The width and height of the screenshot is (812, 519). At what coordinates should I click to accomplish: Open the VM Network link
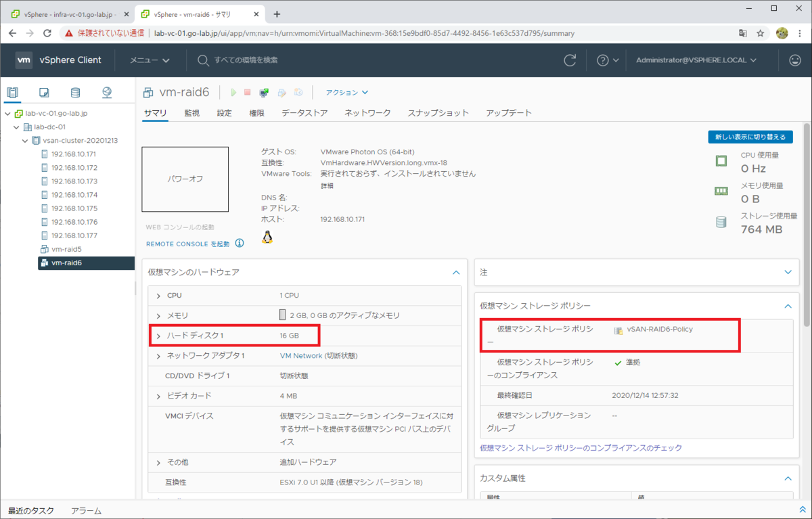coord(301,356)
